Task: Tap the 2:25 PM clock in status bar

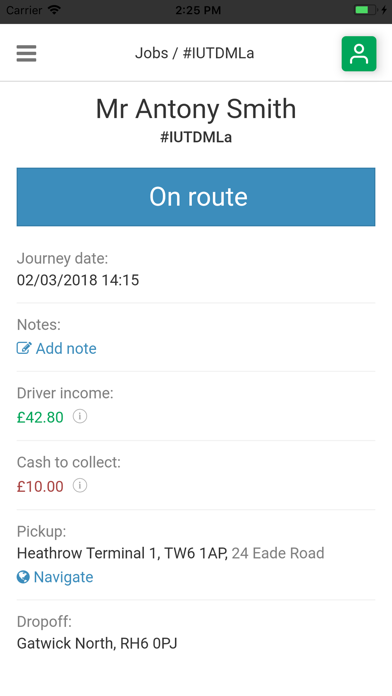Action: point(198,10)
